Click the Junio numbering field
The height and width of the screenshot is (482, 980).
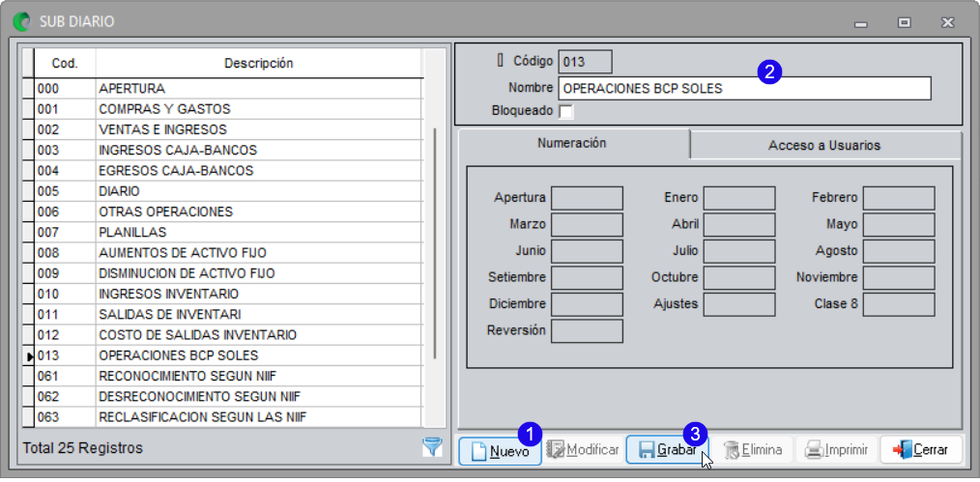click(587, 251)
